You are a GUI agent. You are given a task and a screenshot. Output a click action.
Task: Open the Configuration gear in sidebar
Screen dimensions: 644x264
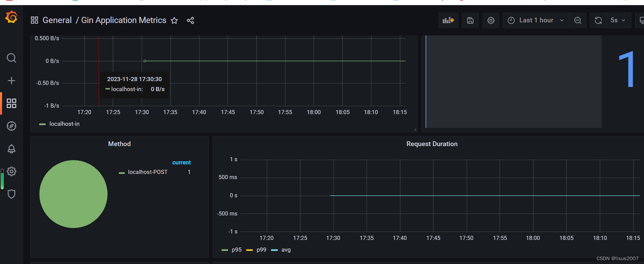[11, 171]
